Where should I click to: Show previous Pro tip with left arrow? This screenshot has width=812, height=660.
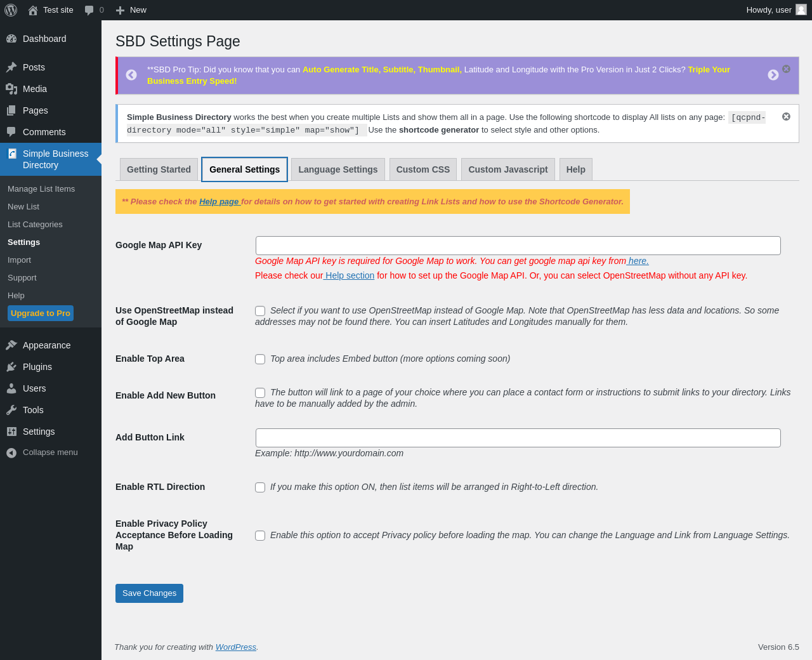(x=131, y=75)
